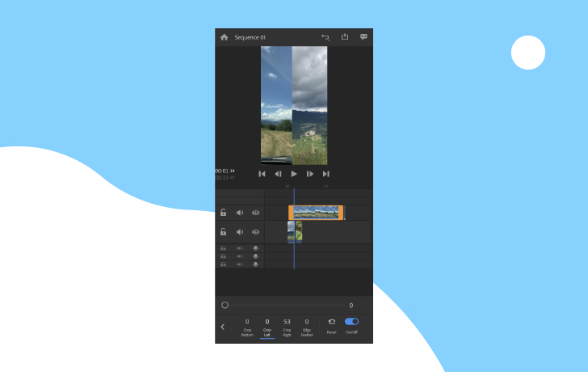Lock the lower video track
This screenshot has height=372, width=588.
tap(223, 231)
